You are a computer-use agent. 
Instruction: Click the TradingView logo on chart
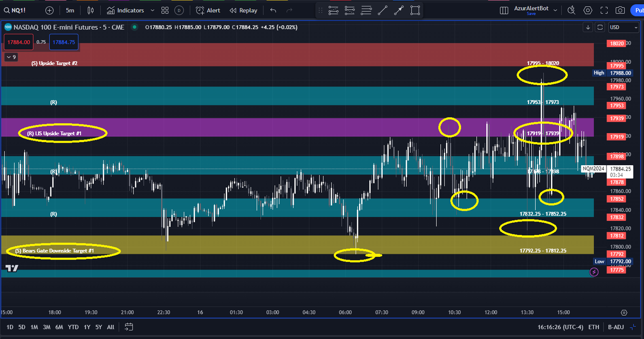[x=12, y=268]
